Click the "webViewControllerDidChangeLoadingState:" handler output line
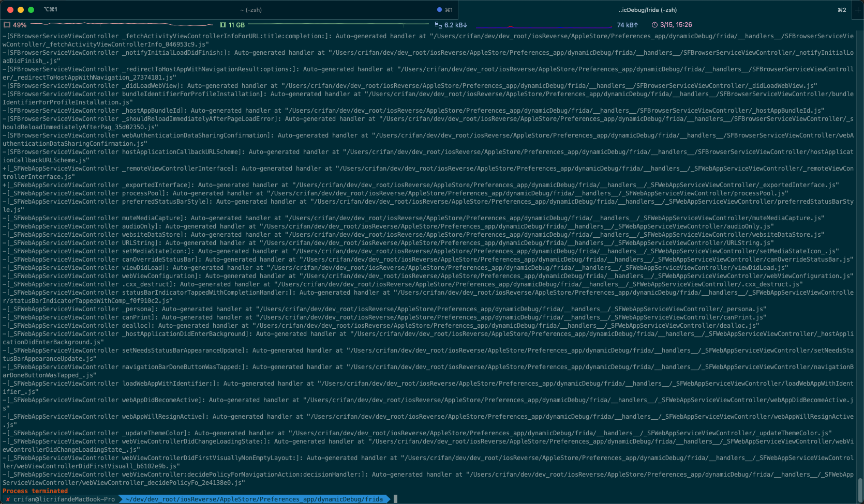This screenshot has width=864, height=504. [x=428, y=446]
